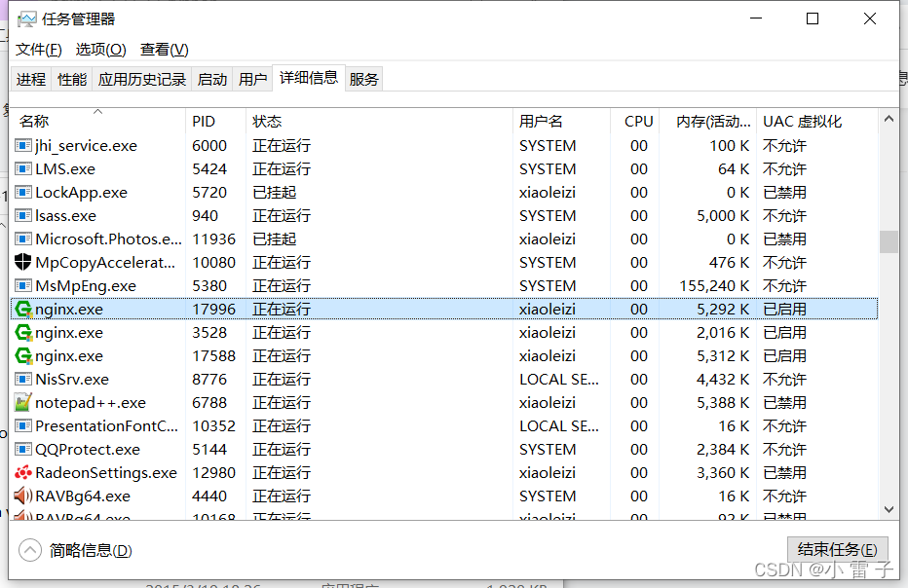Viewport: 908px width, 588px height.
Task: Click the notepad++.exe green icon
Action: click(21, 402)
